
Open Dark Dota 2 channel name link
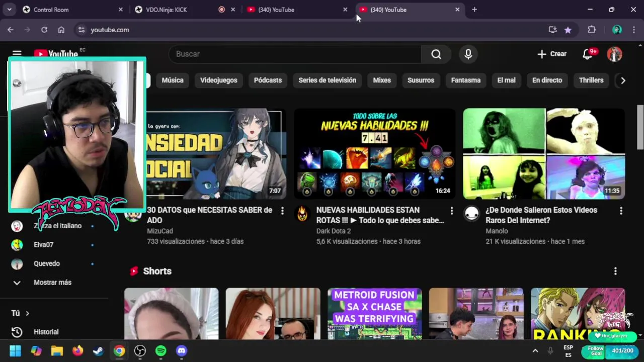tap(334, 231)
